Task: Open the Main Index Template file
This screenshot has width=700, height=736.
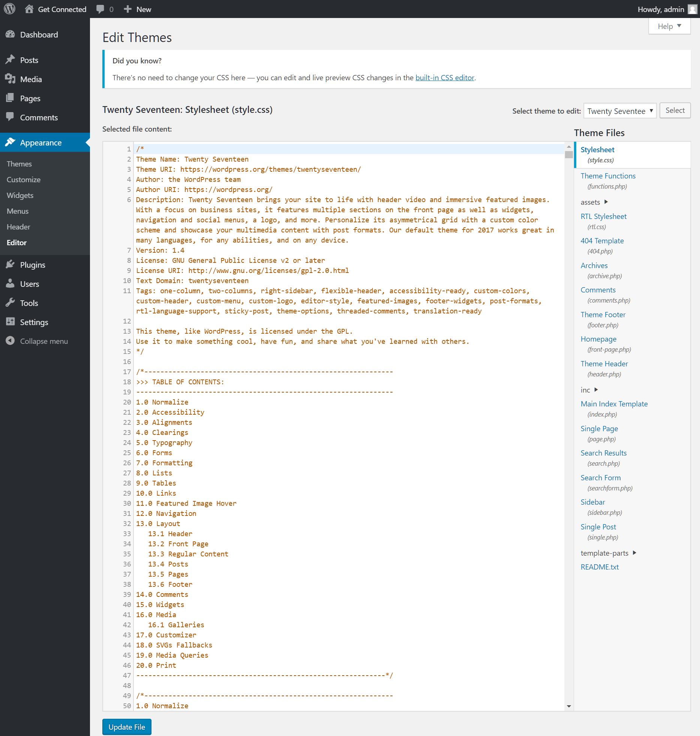Action: pyautogui.click(x=614, y=404)
